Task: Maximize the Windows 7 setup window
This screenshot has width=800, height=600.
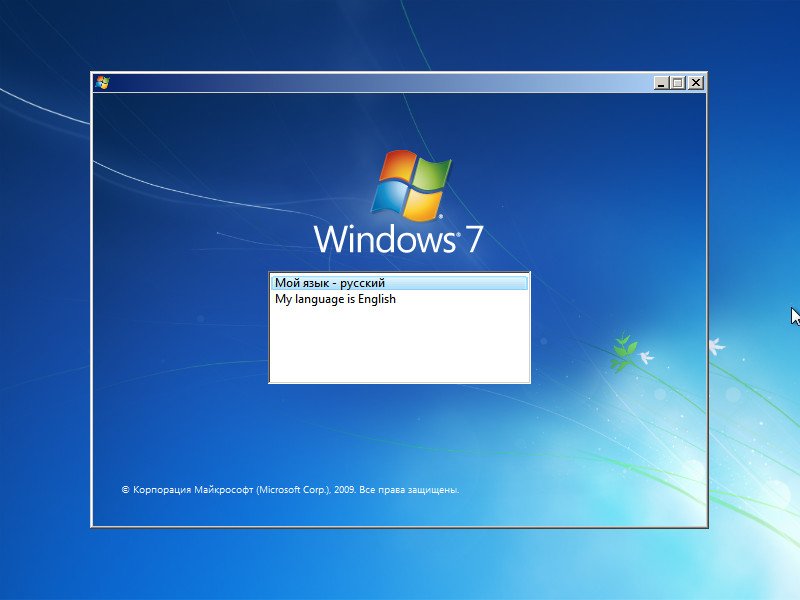Action: click(x=678, y=83)
